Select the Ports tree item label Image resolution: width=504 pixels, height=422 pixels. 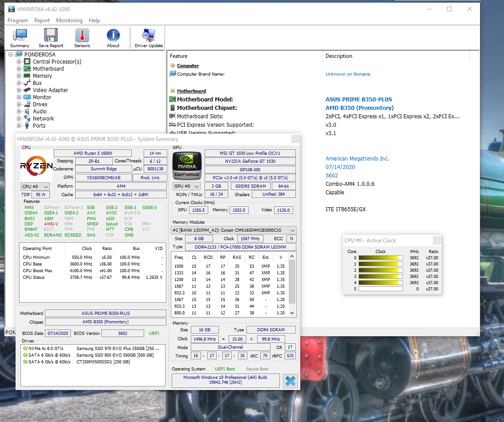point(39,126)
